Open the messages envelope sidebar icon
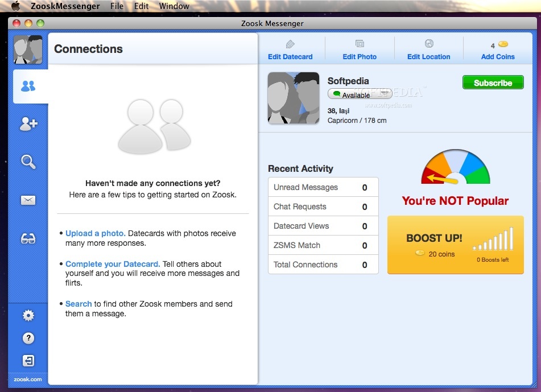This screenshot has width=541, height=392. coord(28,200)
